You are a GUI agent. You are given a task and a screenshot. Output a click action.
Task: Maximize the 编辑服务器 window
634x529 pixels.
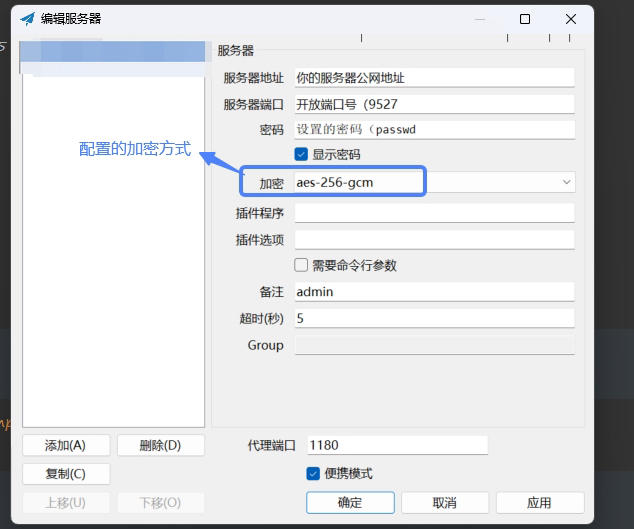(x=525, y=19)
